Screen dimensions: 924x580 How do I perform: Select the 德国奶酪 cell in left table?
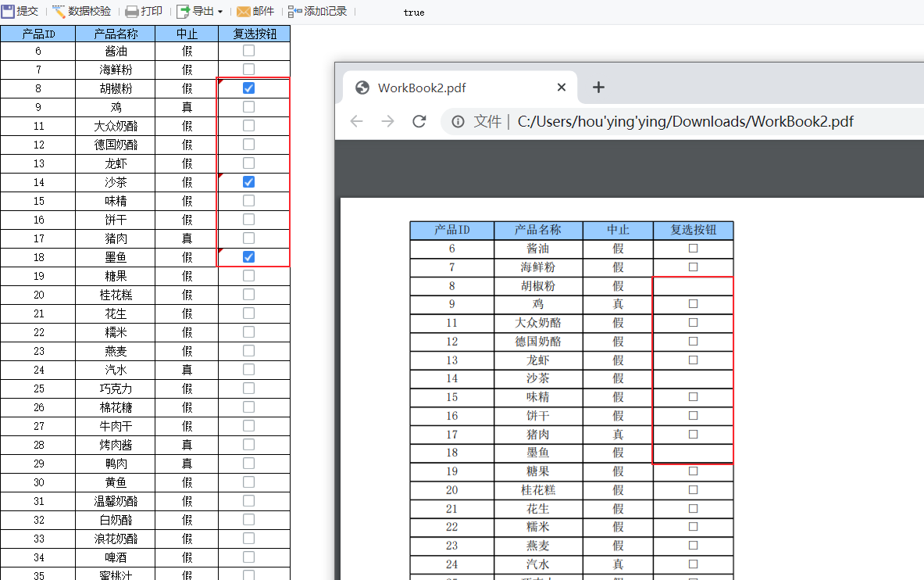(116, 145)
